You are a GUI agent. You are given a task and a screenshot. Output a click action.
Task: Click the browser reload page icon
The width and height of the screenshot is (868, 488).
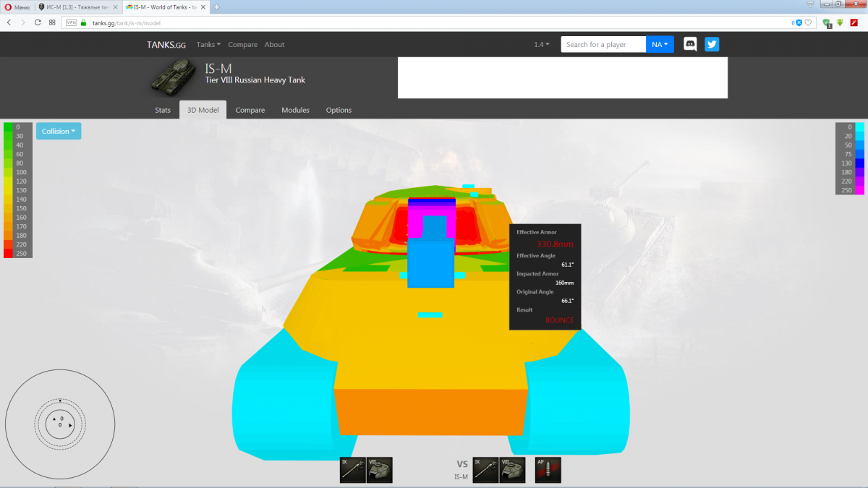click(x=38, y=22)
